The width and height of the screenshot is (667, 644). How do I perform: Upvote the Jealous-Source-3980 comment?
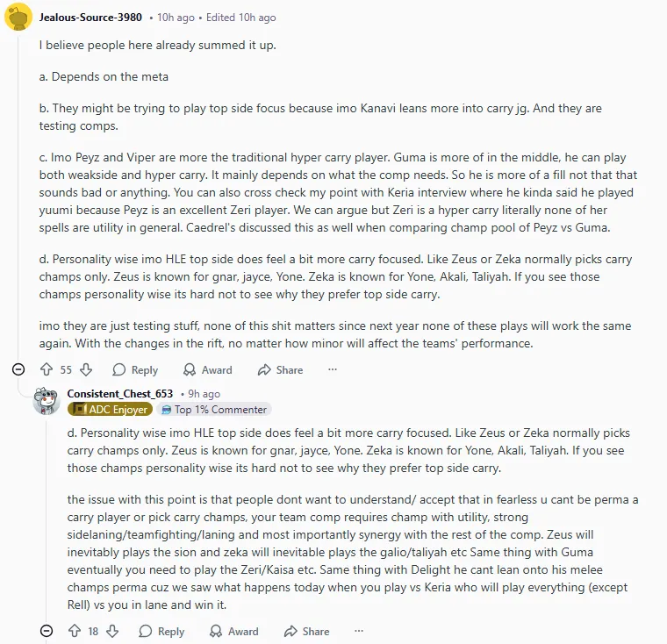pos(47,370)
